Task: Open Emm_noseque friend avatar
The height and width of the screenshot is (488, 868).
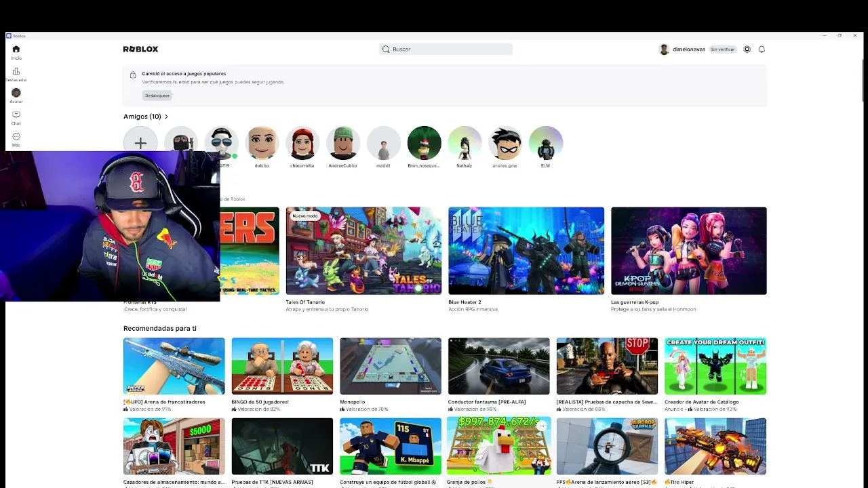Action: pyautogui.click(x=425, y=143)
